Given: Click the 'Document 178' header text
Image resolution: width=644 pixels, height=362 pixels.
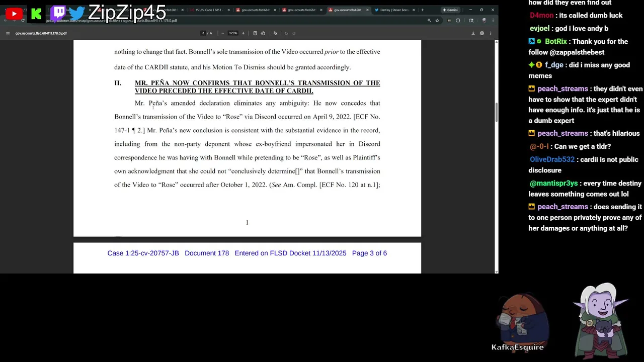Looking at the screenshot, I should point(207,253).
